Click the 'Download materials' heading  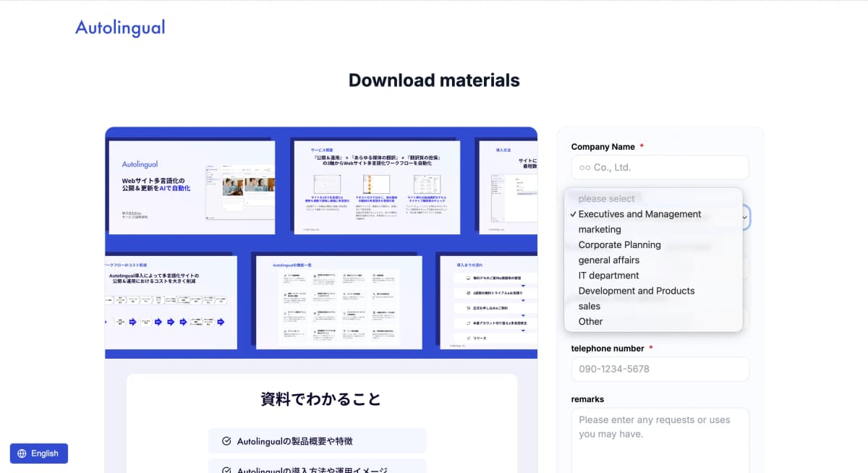click(434, 80)
